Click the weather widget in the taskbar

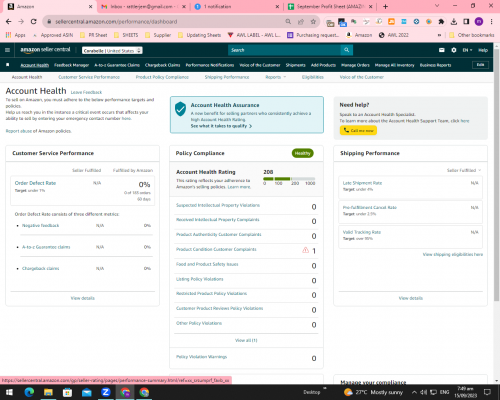(x=373, y=392)
